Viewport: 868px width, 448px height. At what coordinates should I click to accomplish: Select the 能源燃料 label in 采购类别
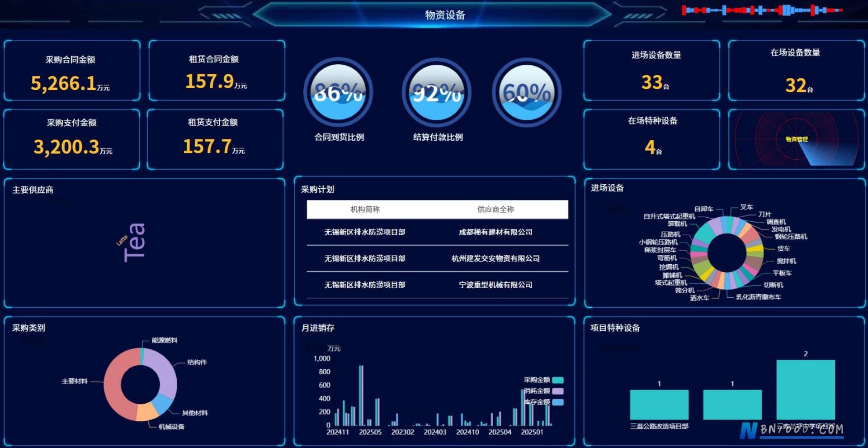[x=165, y=340]
